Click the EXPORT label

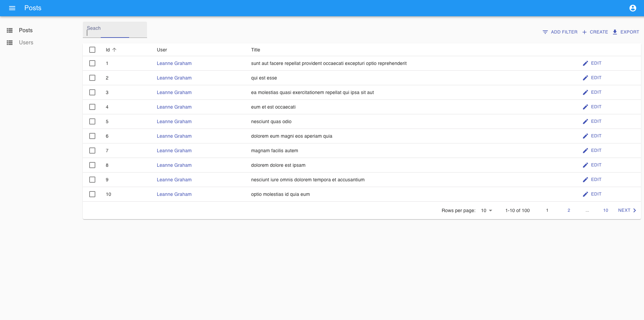pos(630,32)
